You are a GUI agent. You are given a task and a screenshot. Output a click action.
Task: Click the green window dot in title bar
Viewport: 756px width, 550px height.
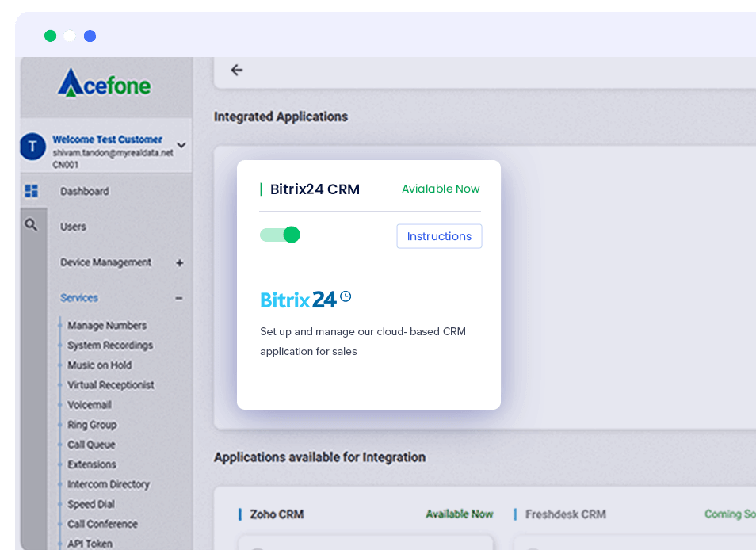(51, 36)
